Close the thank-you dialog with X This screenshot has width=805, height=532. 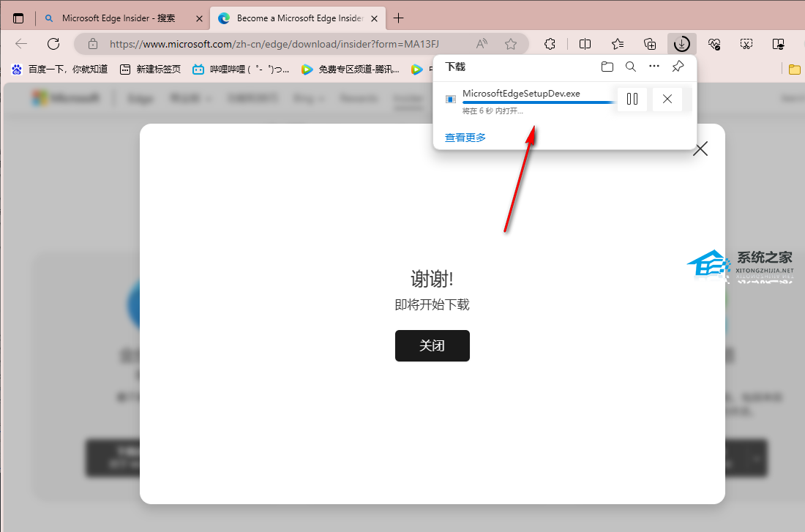point(700,149)
